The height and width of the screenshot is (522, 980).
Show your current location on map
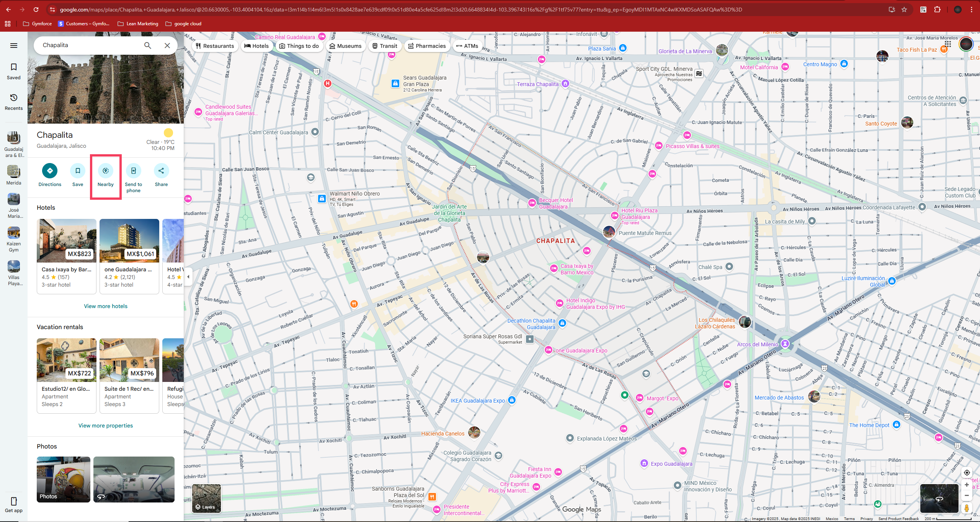click(x=967, y=473)
